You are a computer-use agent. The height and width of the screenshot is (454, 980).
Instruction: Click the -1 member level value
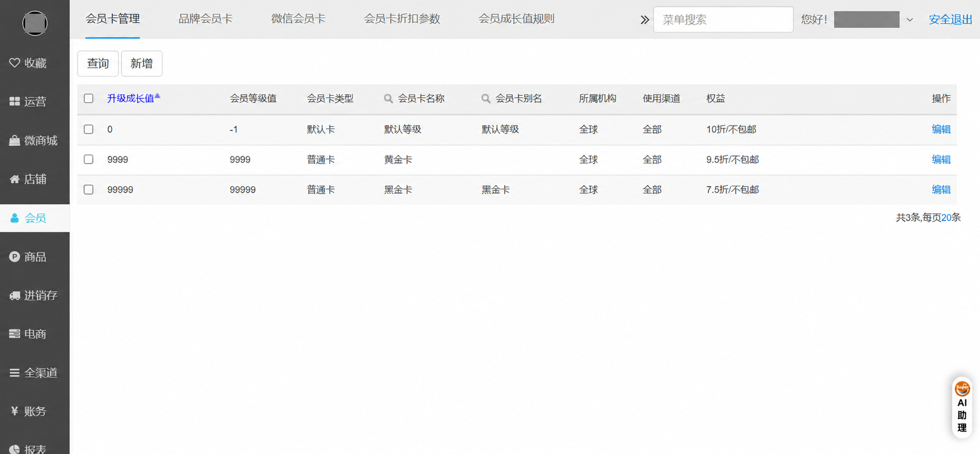click(233, 129)
